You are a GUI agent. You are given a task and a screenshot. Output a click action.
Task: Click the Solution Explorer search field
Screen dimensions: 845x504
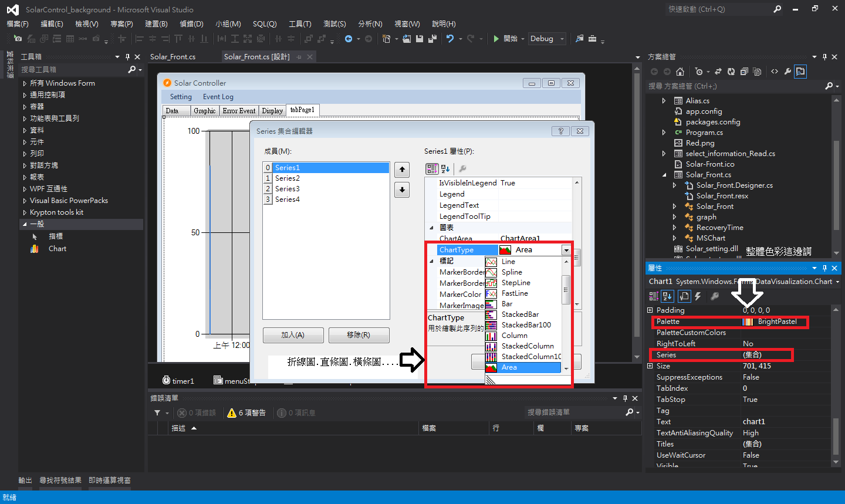tap(736, 86)
